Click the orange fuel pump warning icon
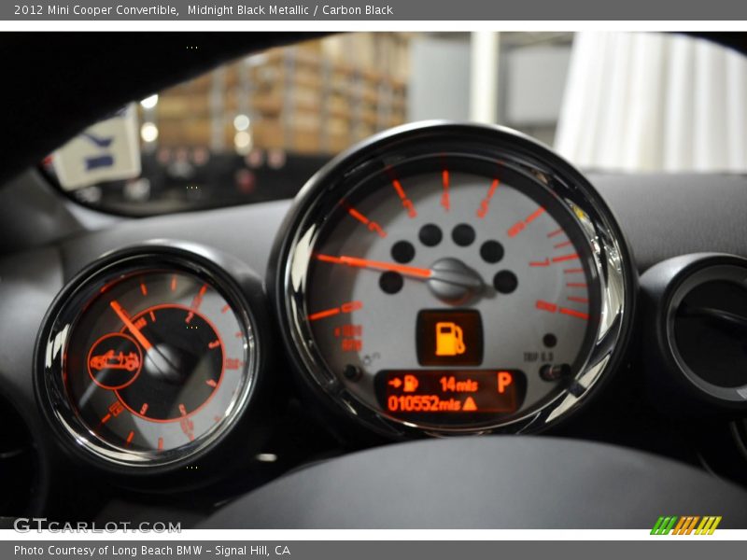Screen dimensions: 747x560 pos(450,339)
